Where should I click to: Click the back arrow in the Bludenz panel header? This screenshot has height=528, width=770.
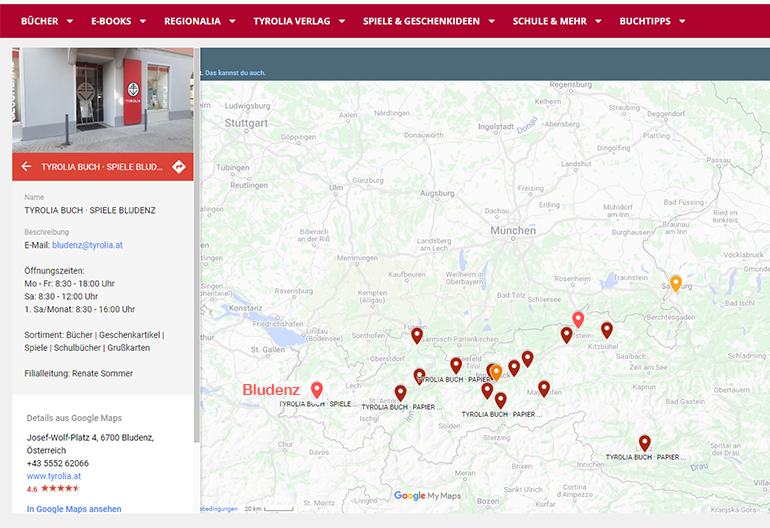point(26,167)
